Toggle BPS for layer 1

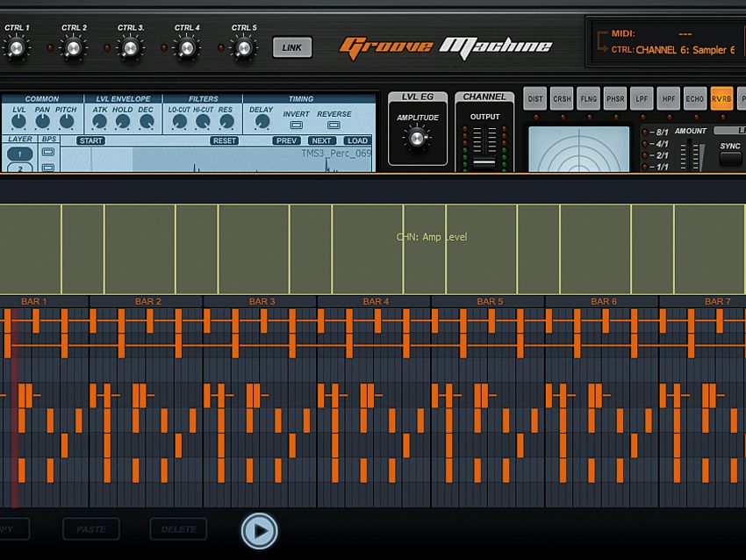48,152
